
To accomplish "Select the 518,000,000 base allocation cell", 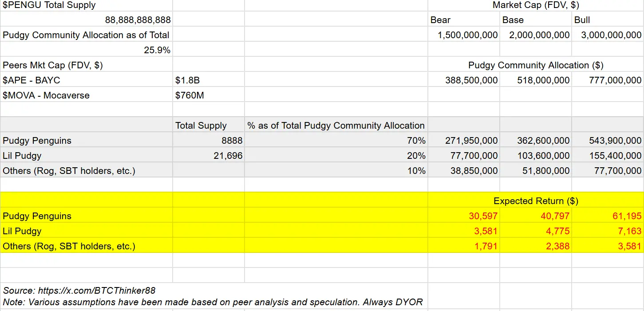I will (x=543, y=80).
